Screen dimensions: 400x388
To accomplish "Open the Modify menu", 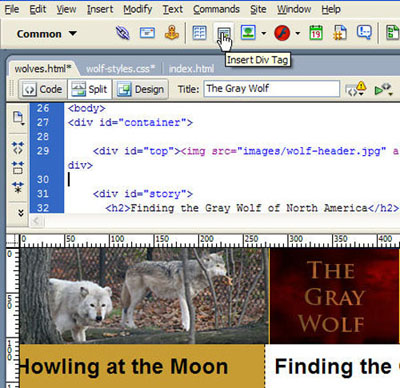I will pyautogui.click(x=138, y=9).
